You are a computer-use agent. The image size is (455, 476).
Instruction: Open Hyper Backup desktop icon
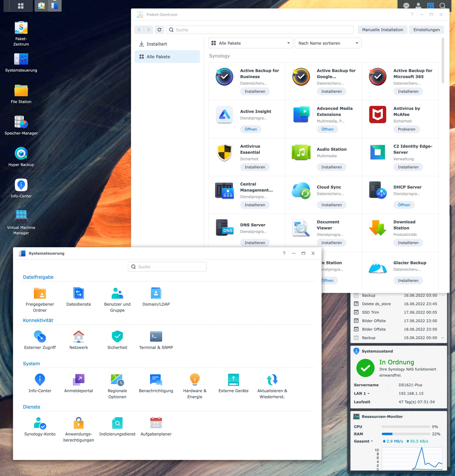[21, 154]
